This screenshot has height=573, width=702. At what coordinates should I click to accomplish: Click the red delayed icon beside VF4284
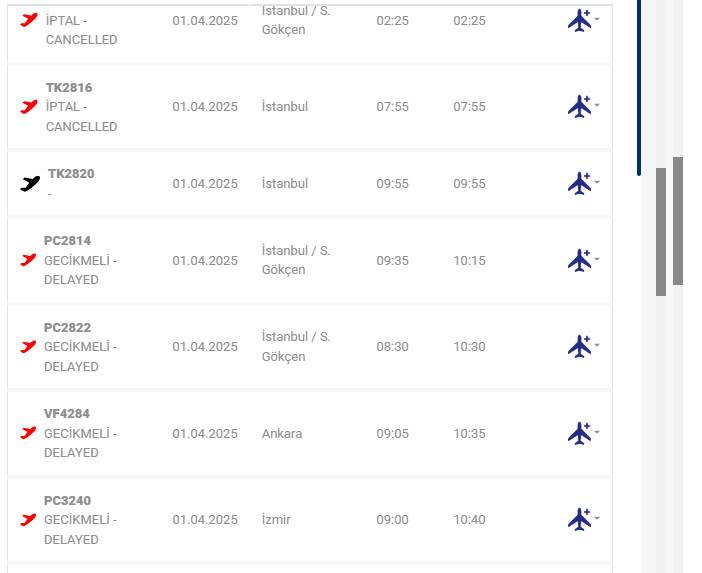28,433
